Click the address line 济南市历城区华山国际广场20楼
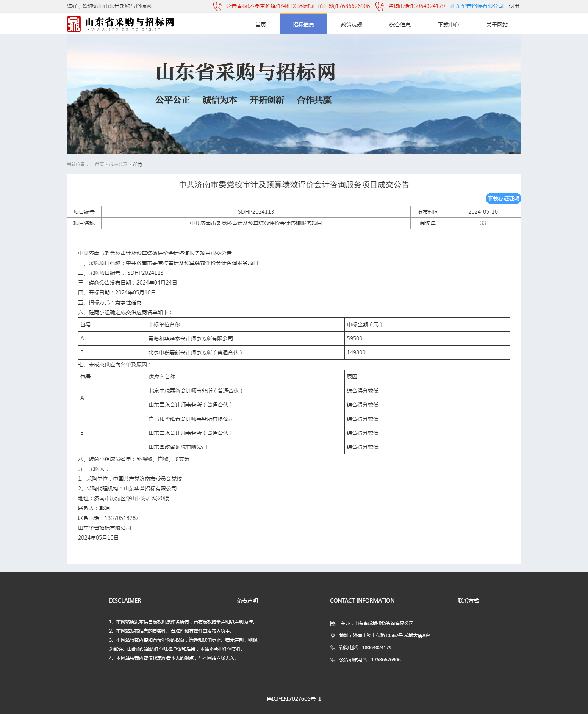588x714 pixels. [x=124, y=498]
